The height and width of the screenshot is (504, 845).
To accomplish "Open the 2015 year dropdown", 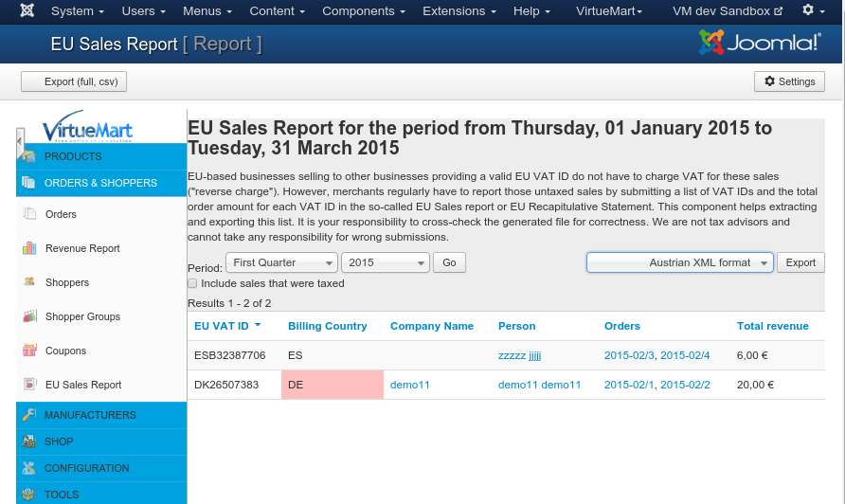I will point(385,262).
